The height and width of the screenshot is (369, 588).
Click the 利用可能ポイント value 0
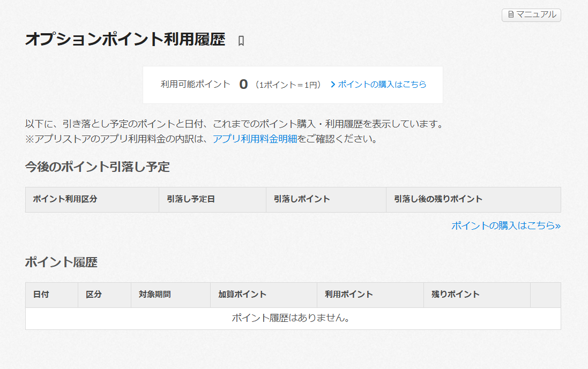(x=243, y=85)
